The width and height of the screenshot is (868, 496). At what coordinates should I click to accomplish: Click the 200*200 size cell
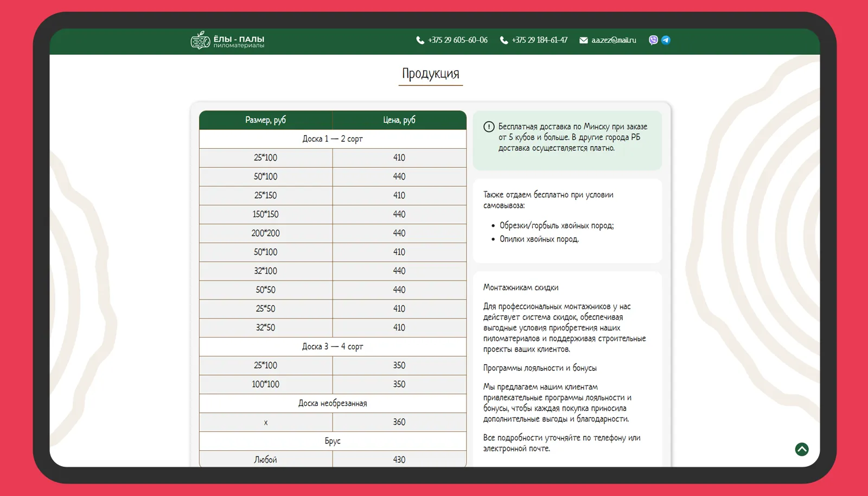click(266, 233)
